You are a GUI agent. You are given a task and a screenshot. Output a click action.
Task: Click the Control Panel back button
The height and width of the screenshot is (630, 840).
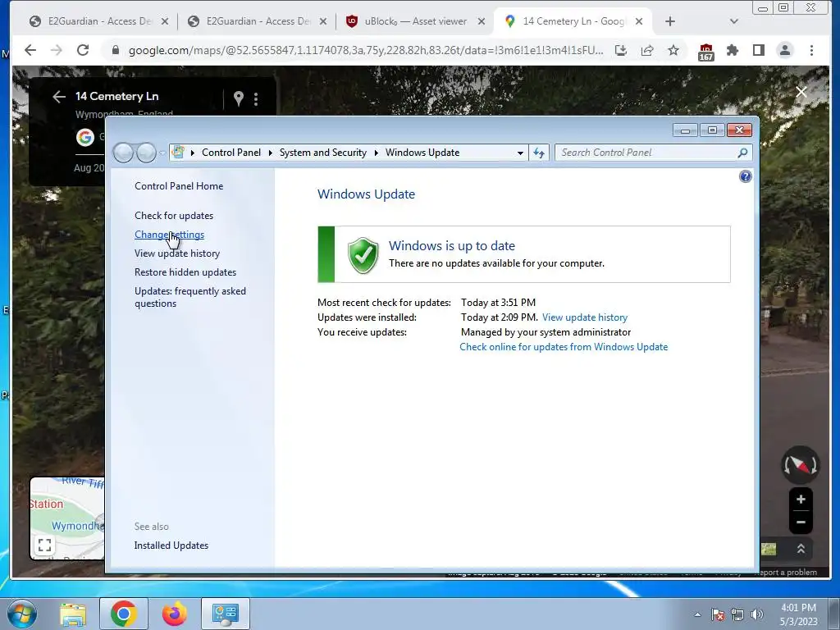pyautogui.click(x=123, y=153)
